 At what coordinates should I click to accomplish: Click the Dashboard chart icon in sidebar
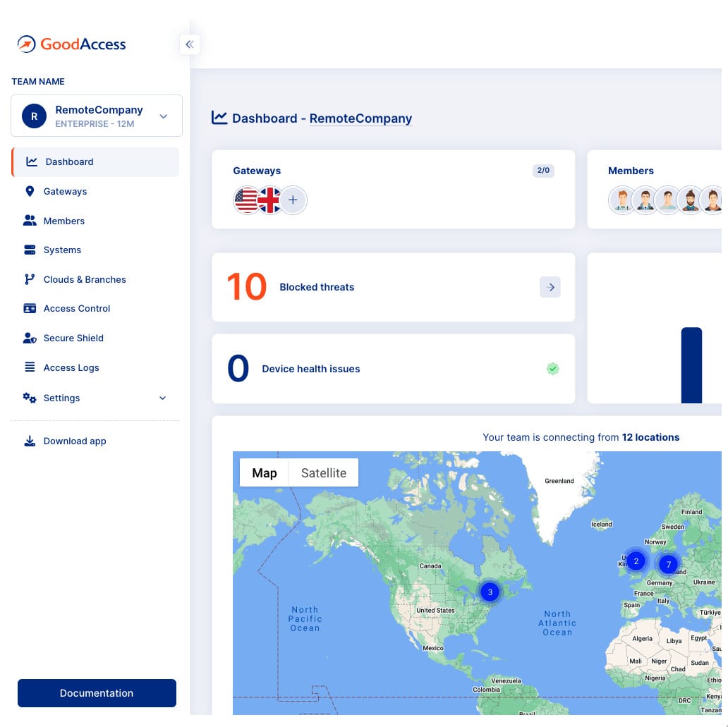click(x=32, y=161)
